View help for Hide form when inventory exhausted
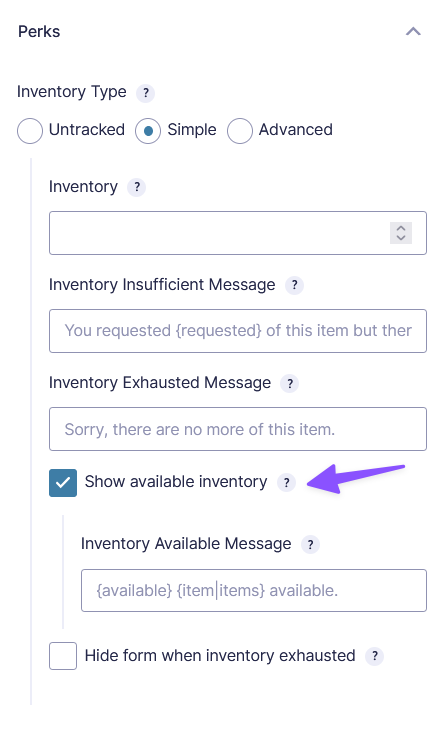Image resolution: width=442 pixels, height=730 pixels. 374,656
